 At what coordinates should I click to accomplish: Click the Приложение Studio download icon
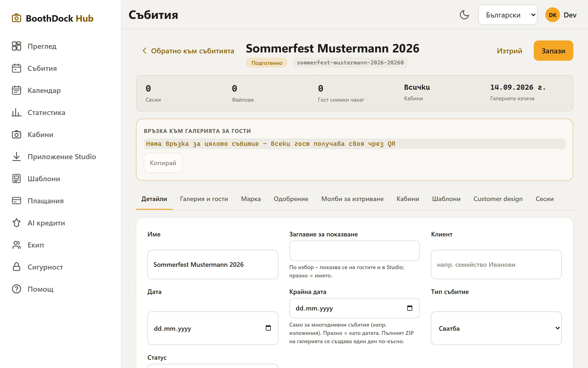(16, 156)
